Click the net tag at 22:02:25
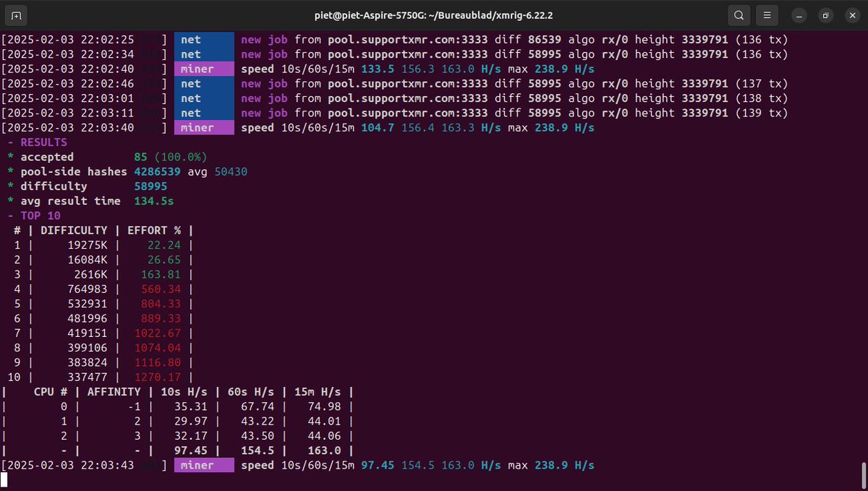Viewport: 868px width, 491px height. [x=204, y=40]
